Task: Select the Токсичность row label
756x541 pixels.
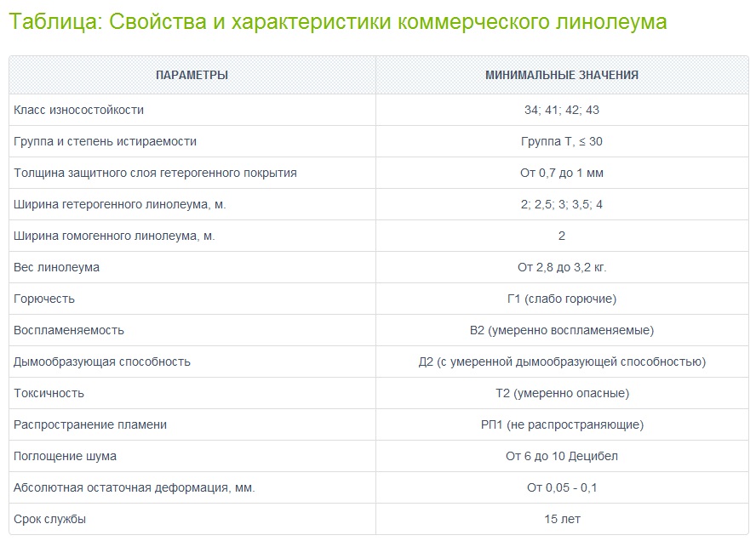Action: point(49,394)
